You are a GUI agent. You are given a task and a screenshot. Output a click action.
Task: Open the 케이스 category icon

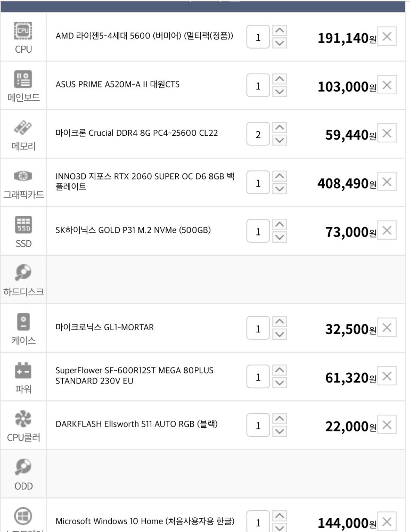23,322
